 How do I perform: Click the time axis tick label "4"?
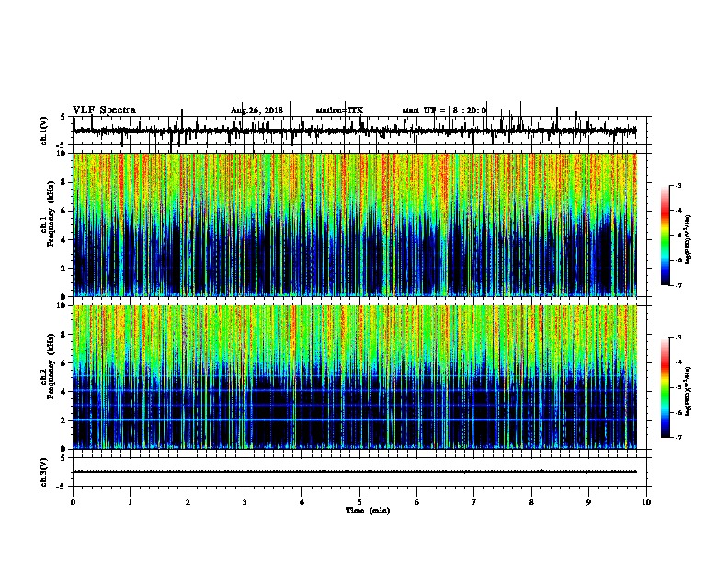pos(302,502)
